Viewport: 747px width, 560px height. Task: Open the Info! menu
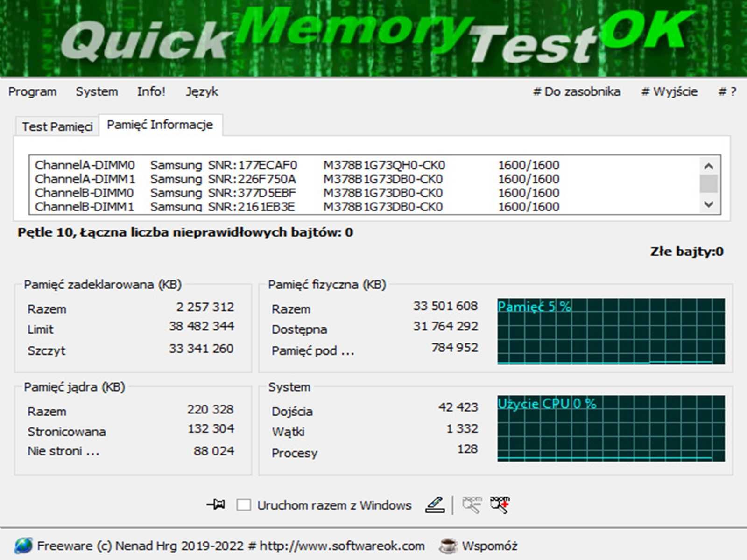pos(151,91)
